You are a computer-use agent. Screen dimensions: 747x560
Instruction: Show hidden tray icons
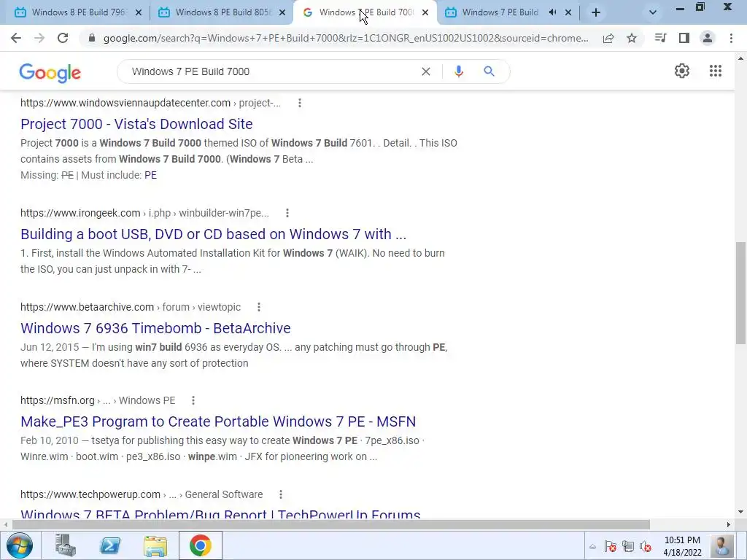[x=592, y=547]
